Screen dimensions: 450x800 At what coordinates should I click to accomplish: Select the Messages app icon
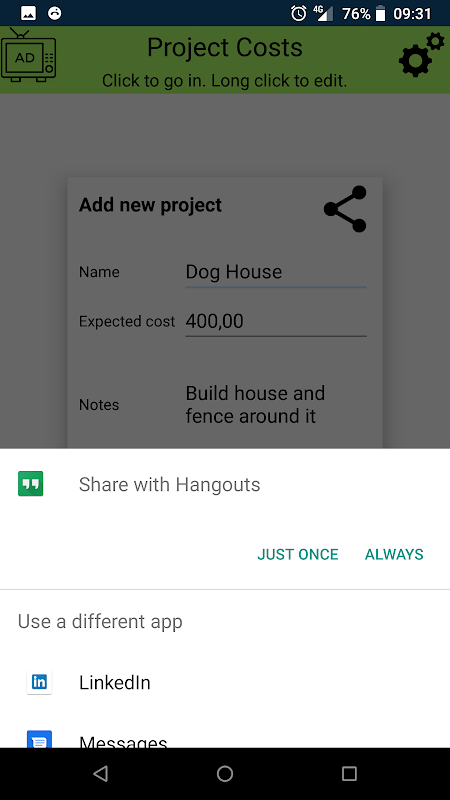[x=39, y=739]
